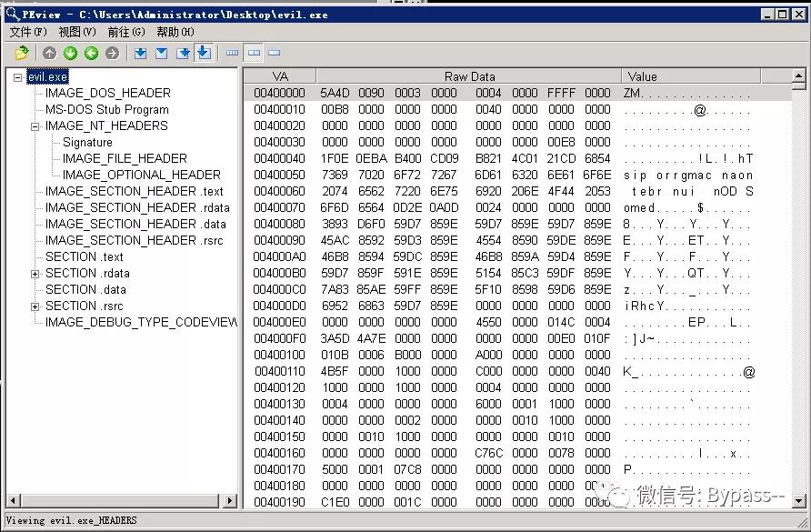Click the C76C raw data value
This screenshot has height=532, width=811.
pos(488,454)
